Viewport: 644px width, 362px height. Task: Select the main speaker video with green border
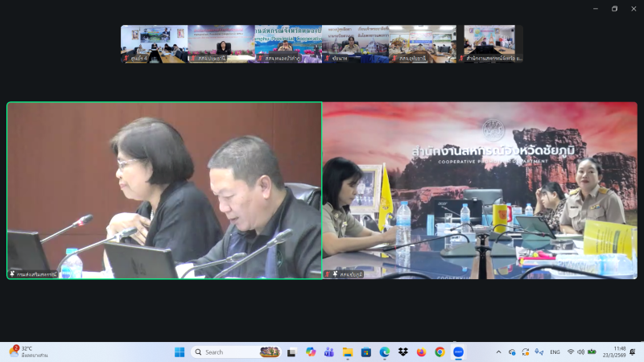164,191
